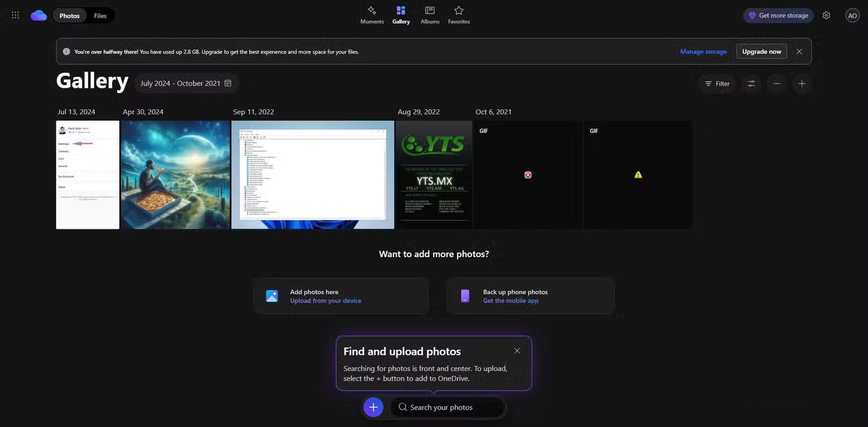Open the GIF with red error icon
868x427 pixels.
528,175
